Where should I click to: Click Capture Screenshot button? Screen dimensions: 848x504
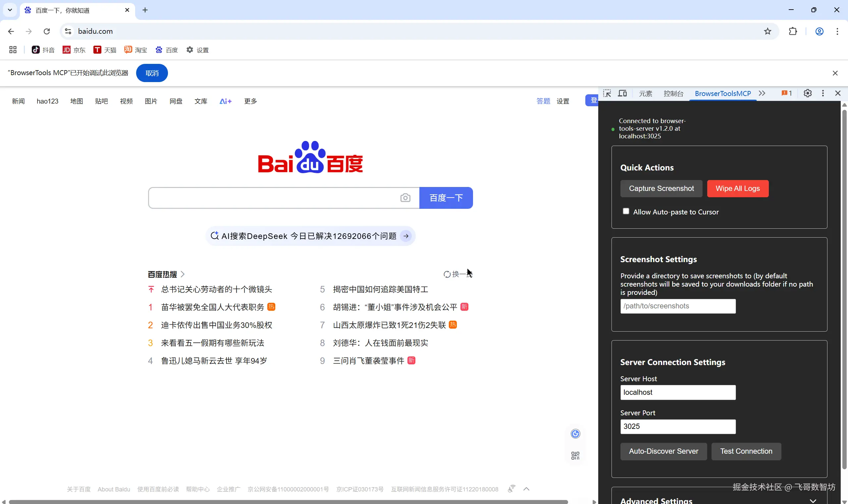[x=661, y=189]
